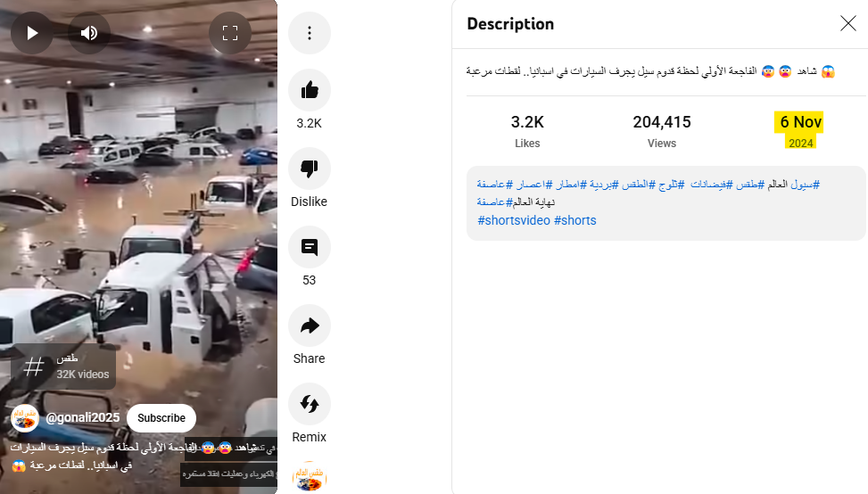868x494 pixels.
Task: Dislike the video
Action: click(x=310, y=169)
